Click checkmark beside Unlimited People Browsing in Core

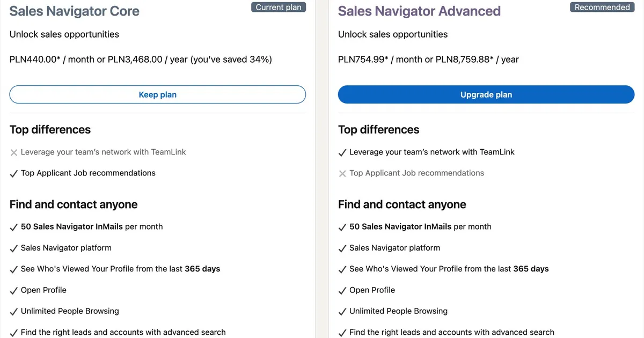click(14, 311)
